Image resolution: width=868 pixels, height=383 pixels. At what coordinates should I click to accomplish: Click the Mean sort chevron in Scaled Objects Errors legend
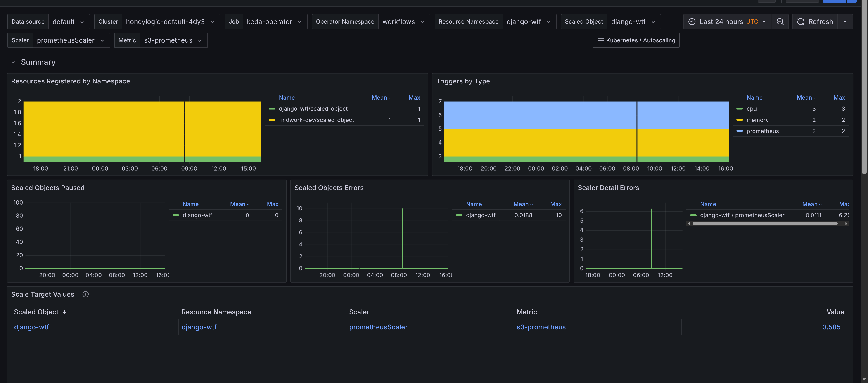pyautogui.click(x=532, y=204)
